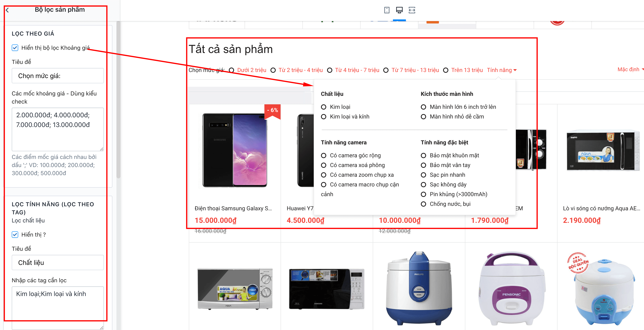This screenshot has width=644, height=330.
Task: Toggle Hiển thị bộ lọc Khoảng giá checkbox
Action: [15, 48]
